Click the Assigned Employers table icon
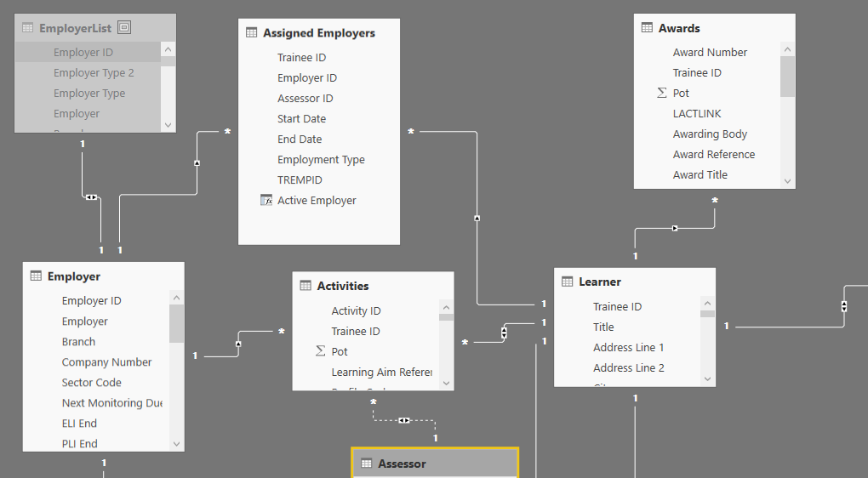 pos(251,32)
